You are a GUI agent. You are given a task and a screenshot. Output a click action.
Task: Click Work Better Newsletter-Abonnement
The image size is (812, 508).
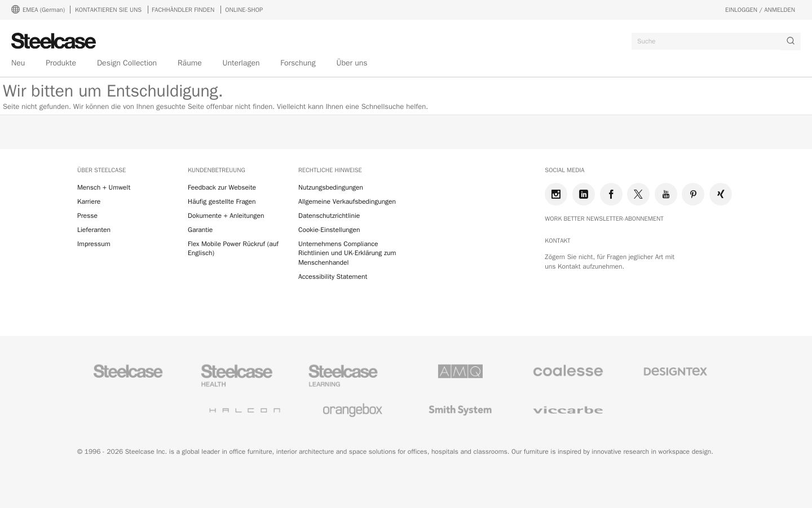point(604,218)
